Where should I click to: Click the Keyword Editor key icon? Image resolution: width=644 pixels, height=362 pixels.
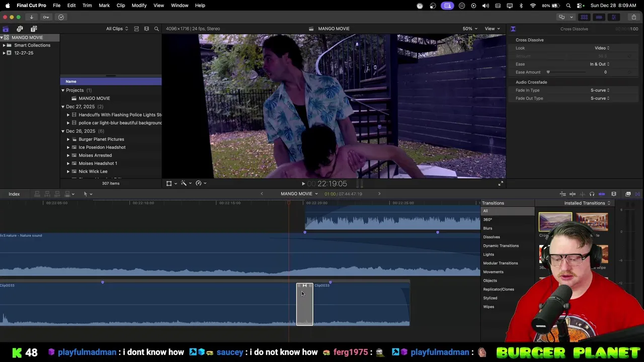click(x=46, y=17)
